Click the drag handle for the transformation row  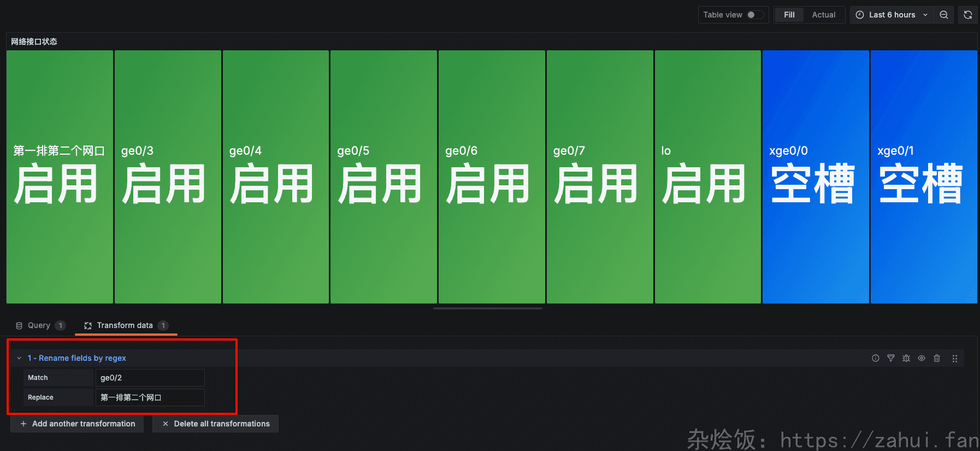(954, 359)
